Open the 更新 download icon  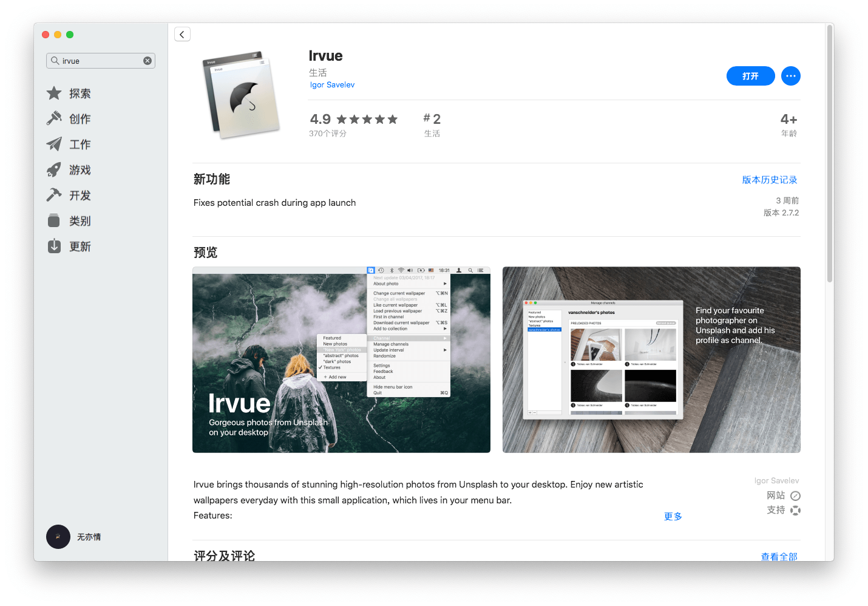(x=54, y=246)
